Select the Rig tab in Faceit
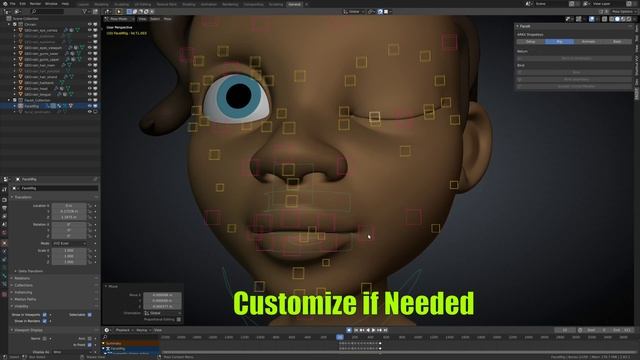The height and width of the screenshot is (360, 640). (x=559, y=42)
